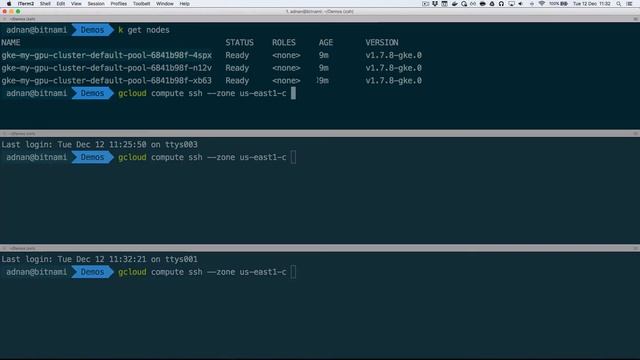Open the Shell menu

(45, 4)
